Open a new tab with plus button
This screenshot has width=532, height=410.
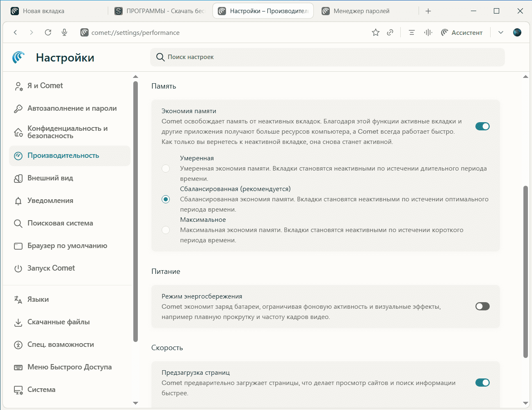[x=428, y=11]
